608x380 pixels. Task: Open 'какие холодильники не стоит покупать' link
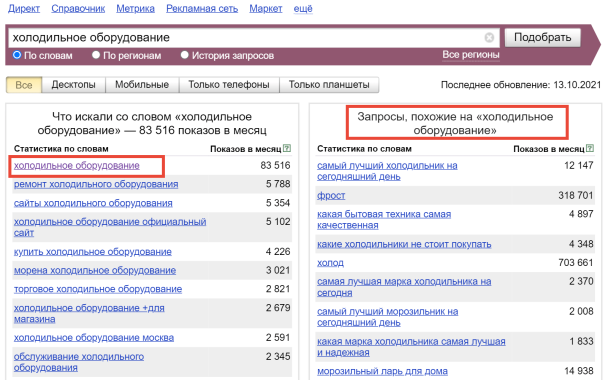[x=404, y=244]
